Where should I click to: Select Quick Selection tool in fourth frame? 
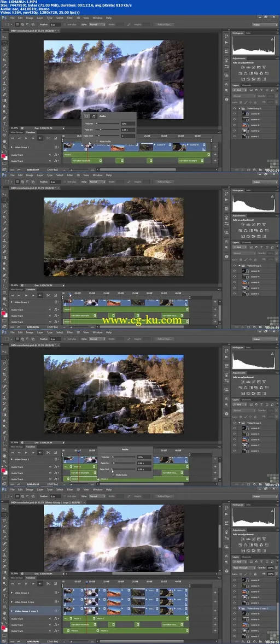4,525
